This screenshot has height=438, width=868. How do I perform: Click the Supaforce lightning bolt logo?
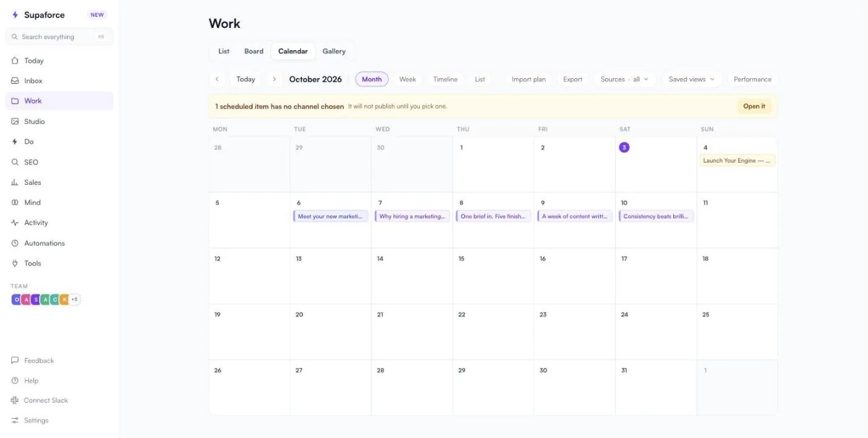[x=15, y=15]
